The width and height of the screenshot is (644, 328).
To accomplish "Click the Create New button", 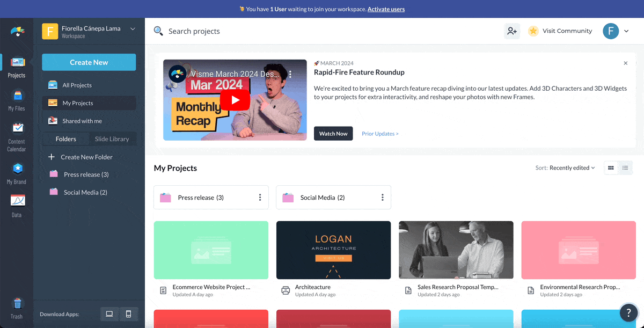I will point(89,62).
